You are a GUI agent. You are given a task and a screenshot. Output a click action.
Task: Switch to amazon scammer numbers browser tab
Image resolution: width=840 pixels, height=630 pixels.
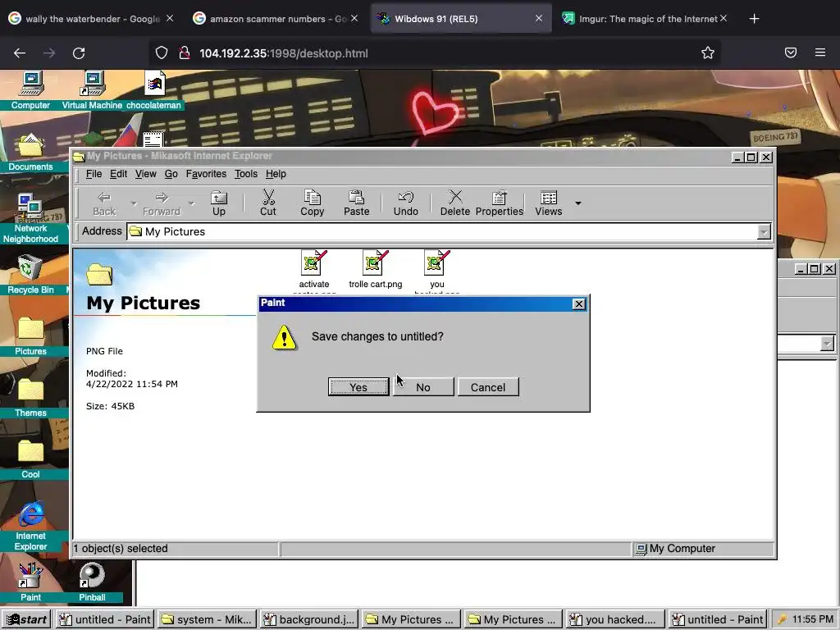pos(276,19)
